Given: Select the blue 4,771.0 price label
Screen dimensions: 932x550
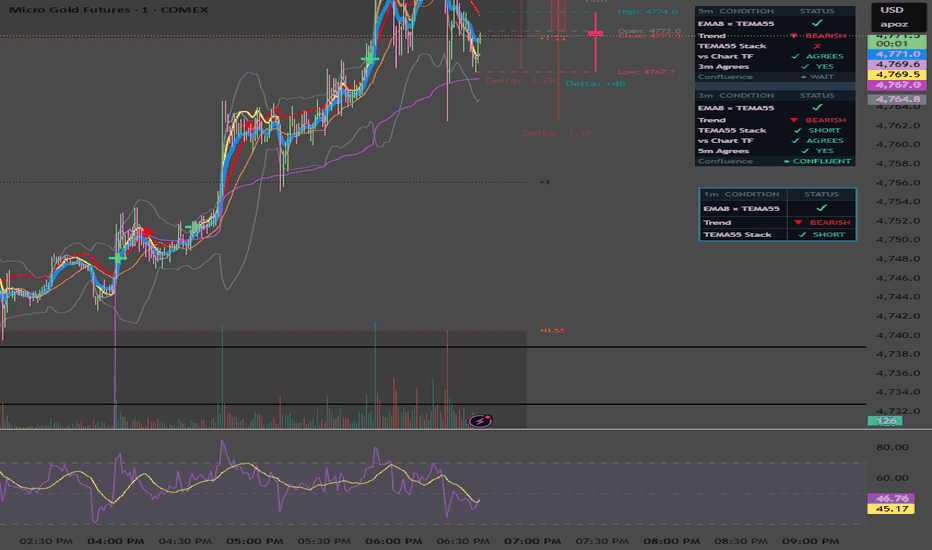Looking at the screenshot, I should pos(897,54).
